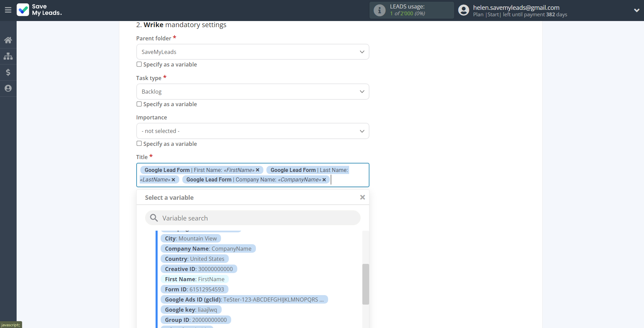Toggle Specify as a variable under Task type

tap(139, 104)
